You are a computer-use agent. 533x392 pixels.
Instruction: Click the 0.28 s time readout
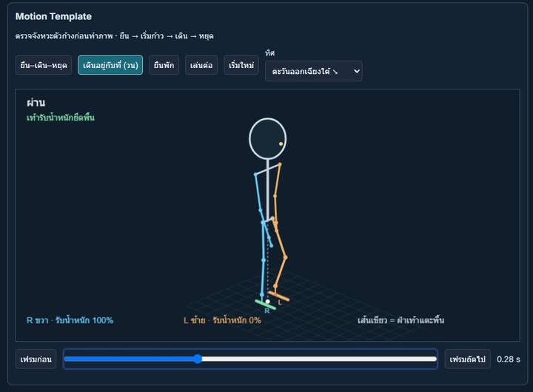tap(508, 359)
